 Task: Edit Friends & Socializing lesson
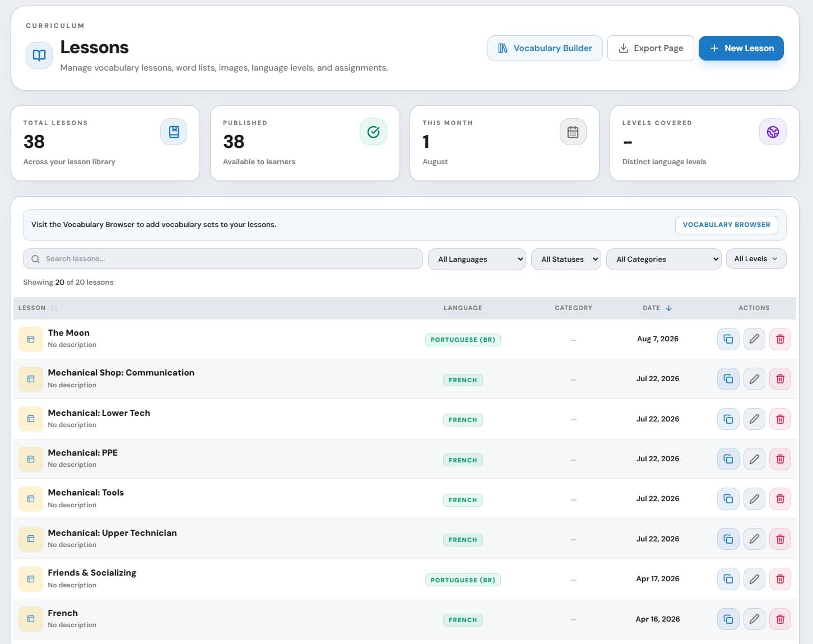point(754,579)
